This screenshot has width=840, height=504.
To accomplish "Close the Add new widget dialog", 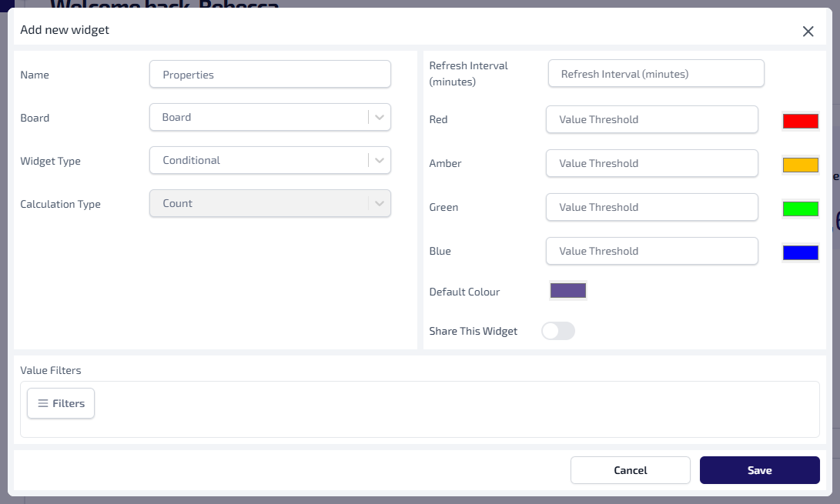I will (x=808, y=32).
